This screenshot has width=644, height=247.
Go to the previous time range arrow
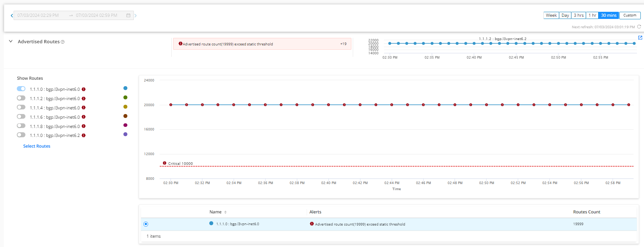(11, 15)
